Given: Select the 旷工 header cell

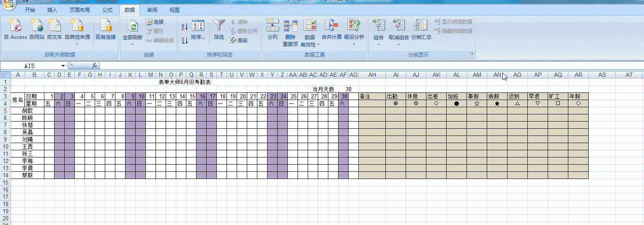Looking at the screenshot, I should tap(558, 96).
